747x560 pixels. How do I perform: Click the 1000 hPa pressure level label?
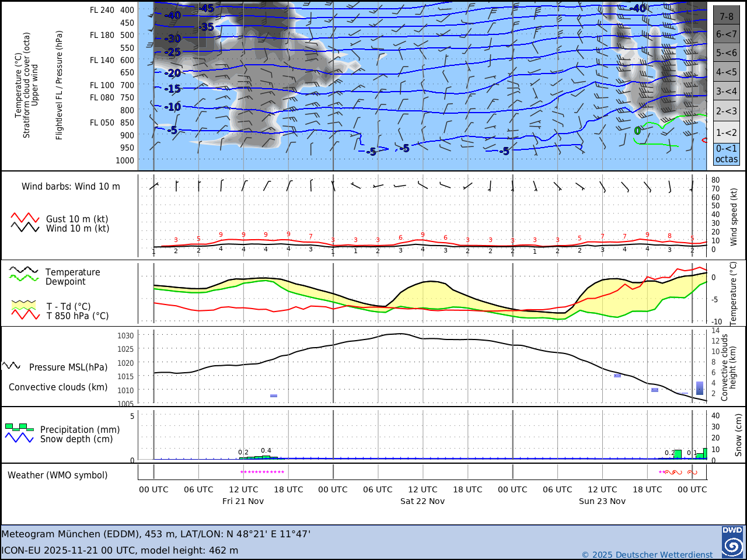coord(125,160)
